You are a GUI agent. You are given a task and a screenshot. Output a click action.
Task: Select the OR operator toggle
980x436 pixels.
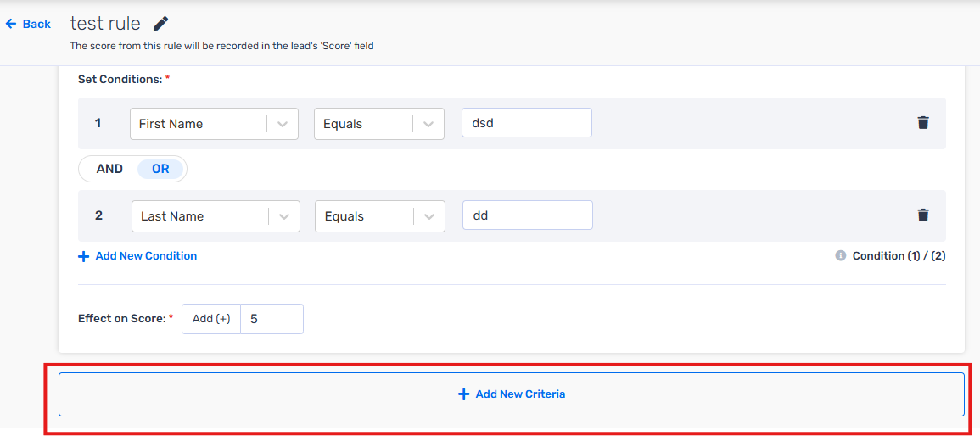160,169
